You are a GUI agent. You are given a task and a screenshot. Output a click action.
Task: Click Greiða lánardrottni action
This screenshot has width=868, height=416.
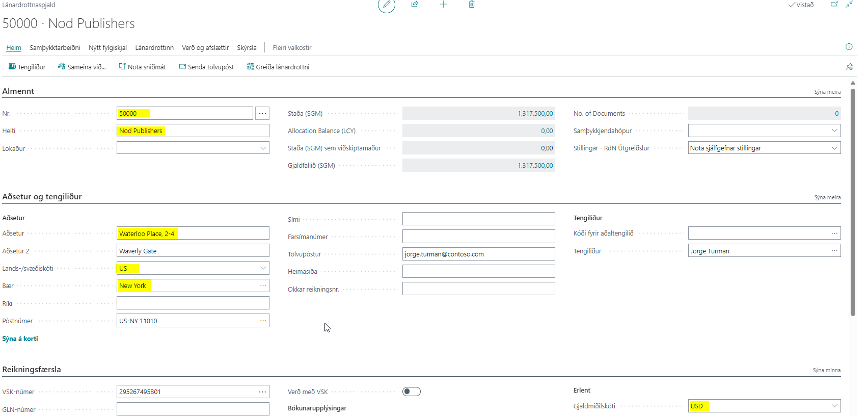click(x=278, y=67)
